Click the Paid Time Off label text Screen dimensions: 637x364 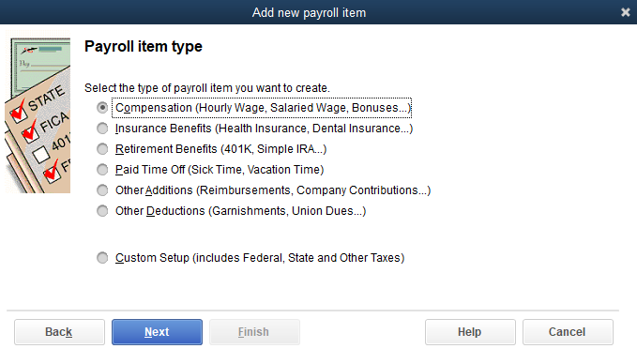coord(220,170)
